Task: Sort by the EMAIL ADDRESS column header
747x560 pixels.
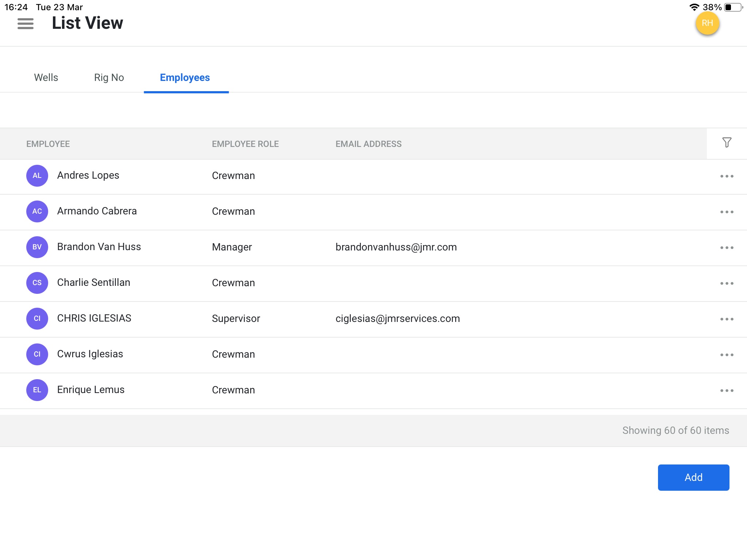Action: pyautogui.click(x=368, y=144)
